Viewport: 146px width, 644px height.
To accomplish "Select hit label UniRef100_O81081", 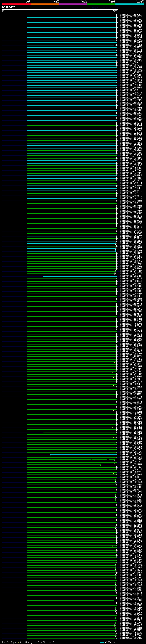I will tap(131, 311).
